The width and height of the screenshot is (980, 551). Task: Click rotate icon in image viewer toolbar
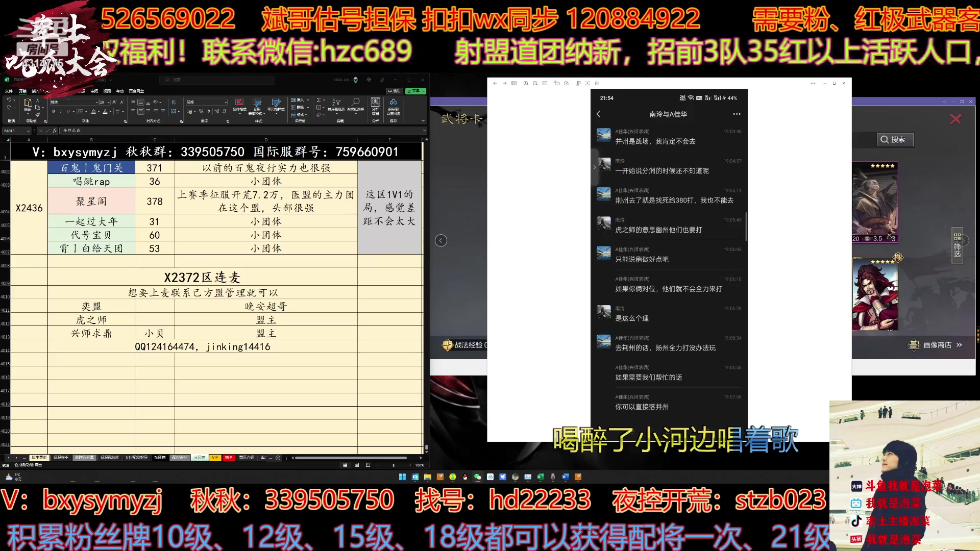pos(557,83)
